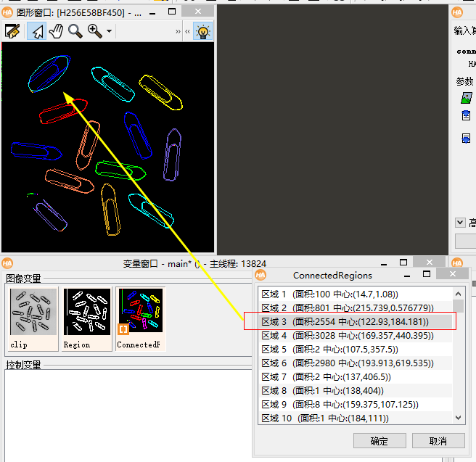Select row 区域 1 in ConnectedRegions list
Screen dimensions: 476x462
click(355, 294)
